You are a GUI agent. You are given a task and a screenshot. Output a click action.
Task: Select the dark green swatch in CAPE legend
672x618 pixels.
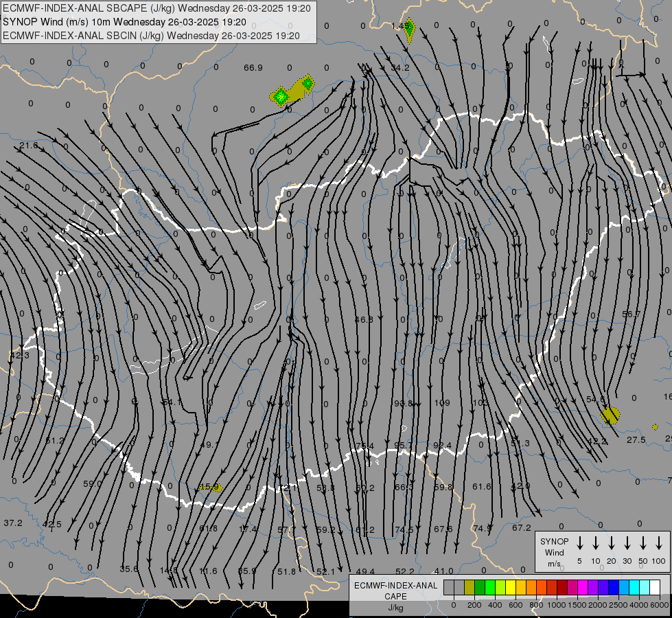click(480, 588)
